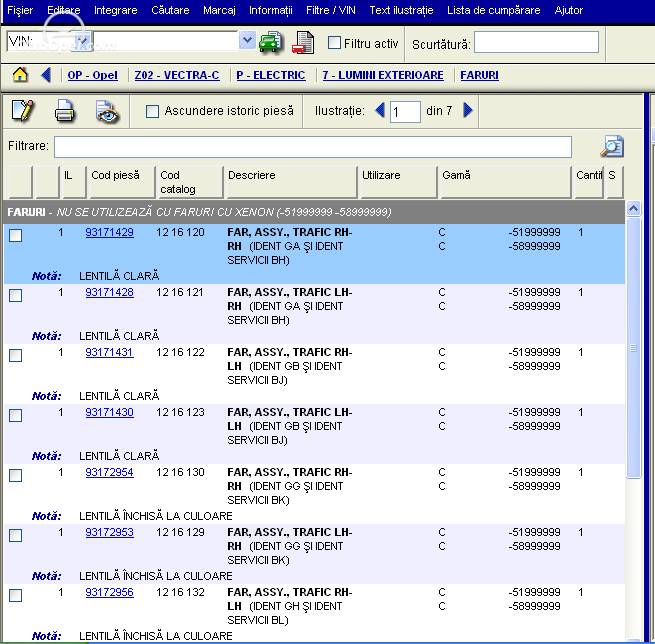This screenshot has width=655, height=644.
Task: Click the parts list scrollbar thumb
Action: pos(633,347)
